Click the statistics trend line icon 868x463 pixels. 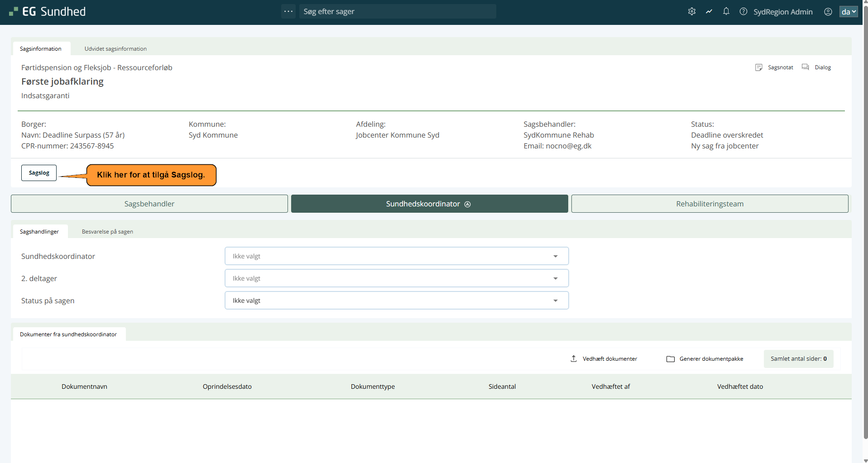click(x=709, y=12)
